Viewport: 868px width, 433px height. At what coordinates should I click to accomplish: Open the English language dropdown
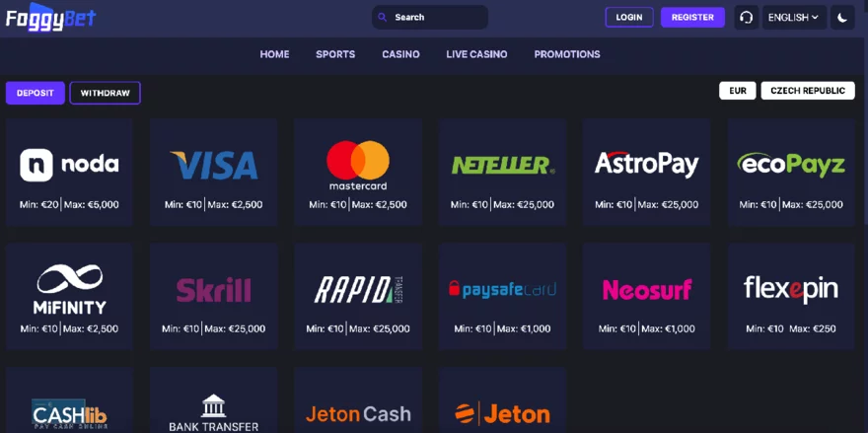tap(793, 18)
